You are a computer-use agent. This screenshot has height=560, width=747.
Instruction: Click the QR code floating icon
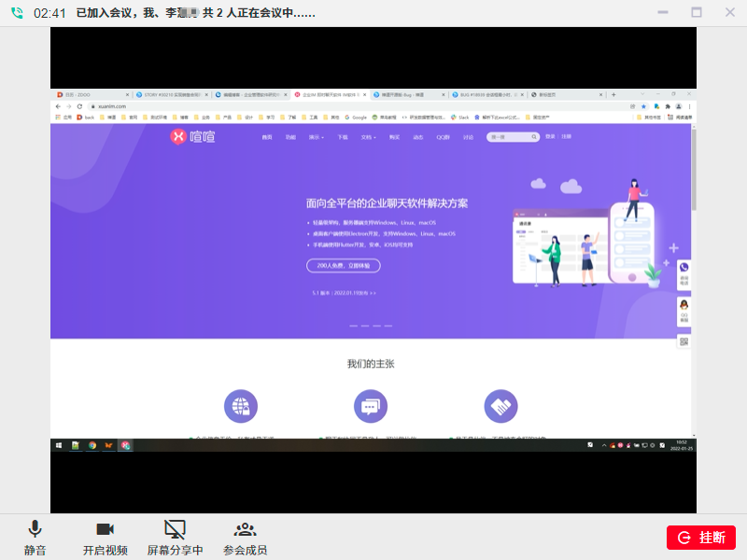(684, 342)
